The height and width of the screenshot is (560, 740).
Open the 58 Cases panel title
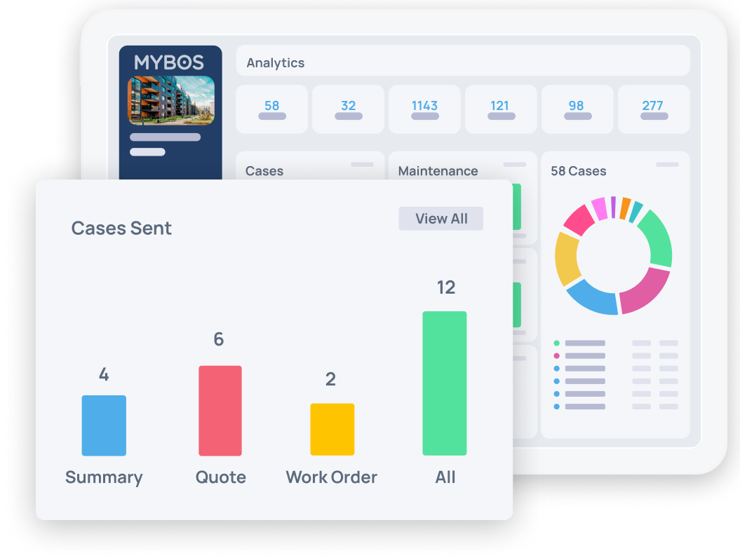[x=579, y=171]
